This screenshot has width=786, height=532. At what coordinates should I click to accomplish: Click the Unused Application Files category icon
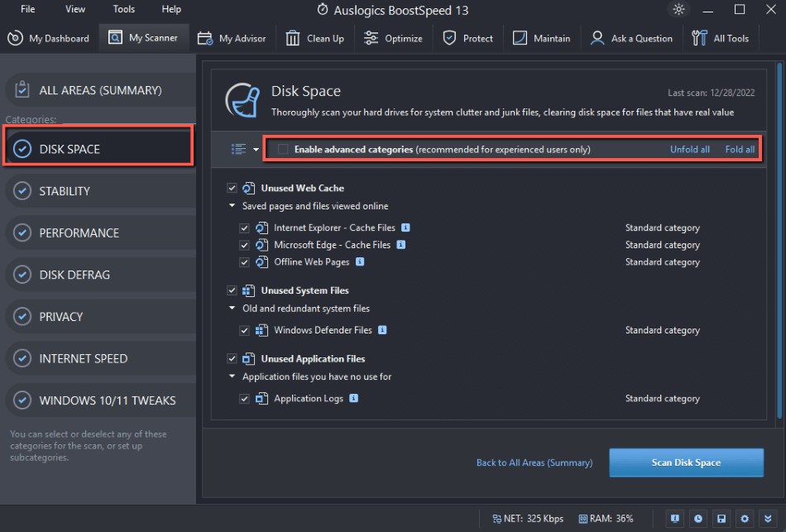tap(249, 359)
